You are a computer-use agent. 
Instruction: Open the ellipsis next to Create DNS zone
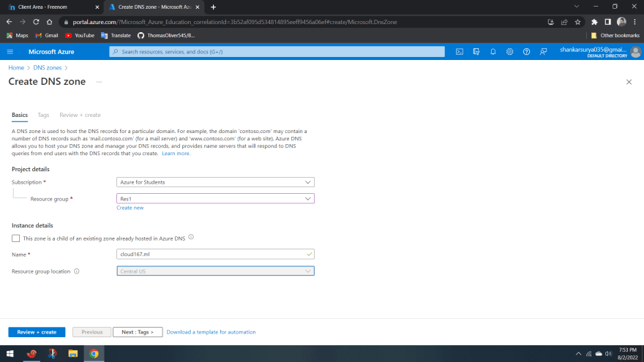(99, 82)
